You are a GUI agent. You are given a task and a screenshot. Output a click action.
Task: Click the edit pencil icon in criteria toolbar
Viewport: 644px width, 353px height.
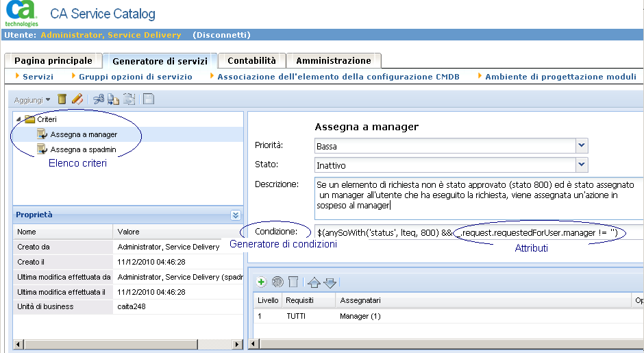(77, 100)
